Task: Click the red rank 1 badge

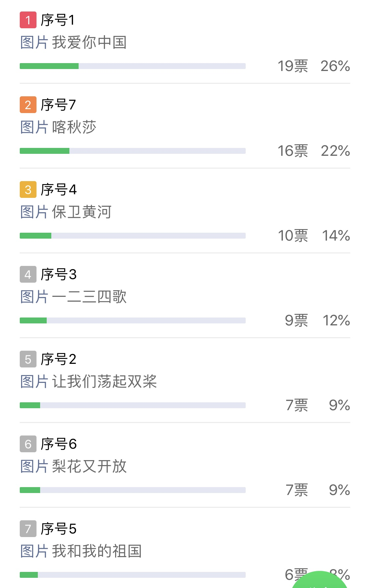Action: click(28, 20)
